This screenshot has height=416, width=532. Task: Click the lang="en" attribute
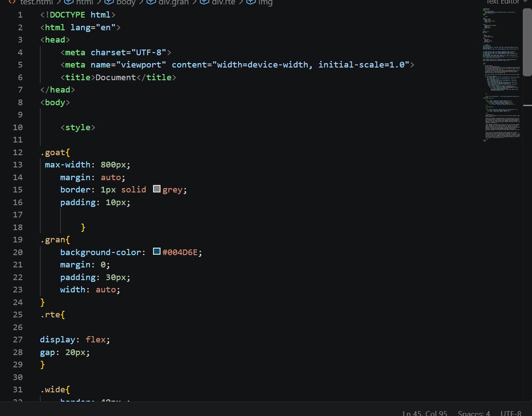tap(93, 27)
